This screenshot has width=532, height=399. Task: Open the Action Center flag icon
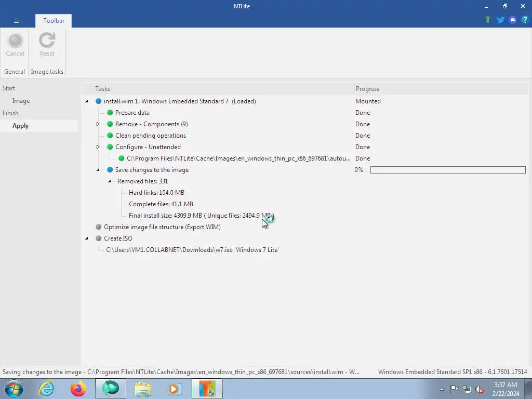click(x=454, y=389)
